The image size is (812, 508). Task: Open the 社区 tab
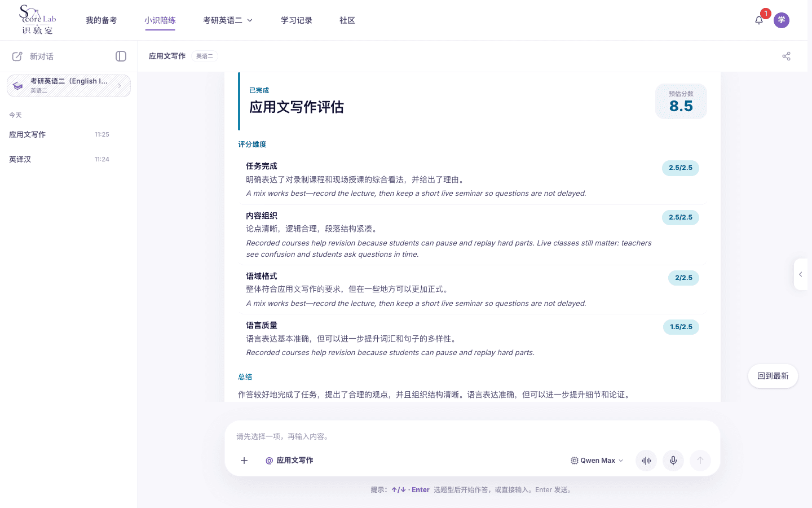pos(347,20)
